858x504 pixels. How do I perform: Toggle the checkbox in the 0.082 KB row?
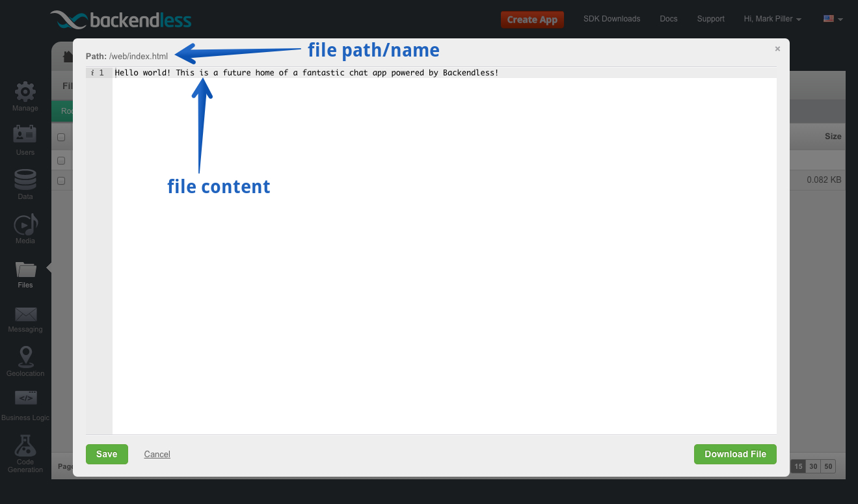[61, 181]
